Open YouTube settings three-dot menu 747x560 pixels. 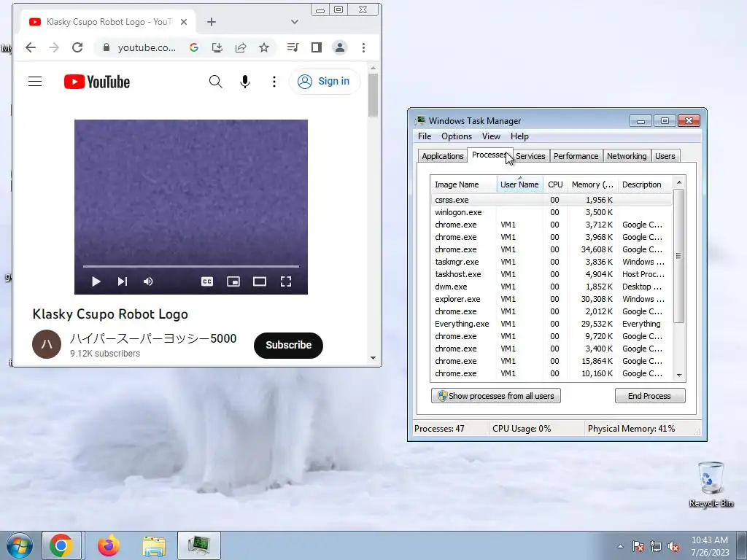coord(274,82)
